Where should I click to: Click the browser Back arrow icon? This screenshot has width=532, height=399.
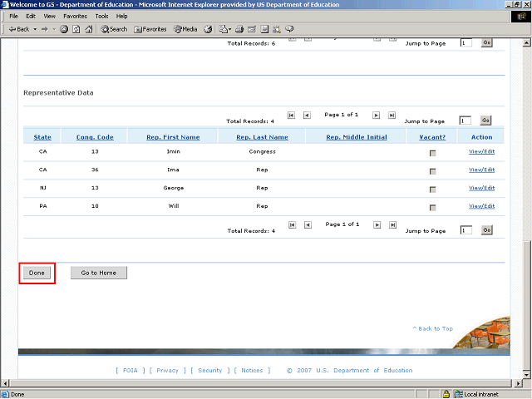coord(12,29)
